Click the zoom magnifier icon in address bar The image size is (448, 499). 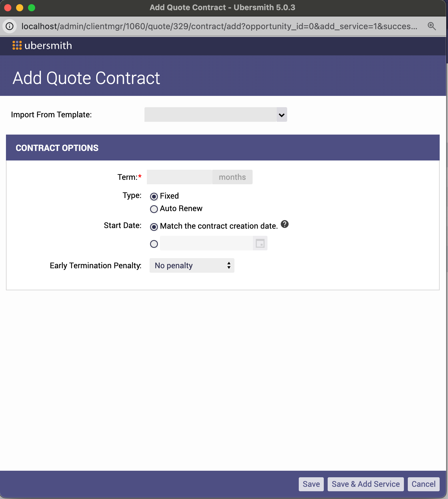point(432,26)
